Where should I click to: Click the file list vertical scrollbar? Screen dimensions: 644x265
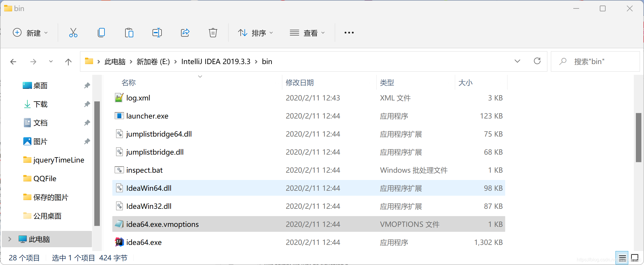pos(638,137)
